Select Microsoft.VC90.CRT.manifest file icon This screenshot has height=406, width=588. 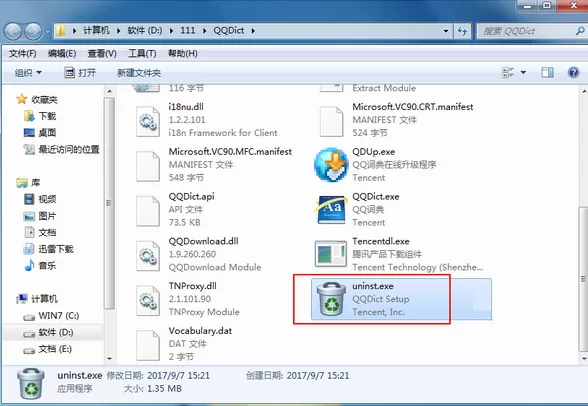coord(331,121)
